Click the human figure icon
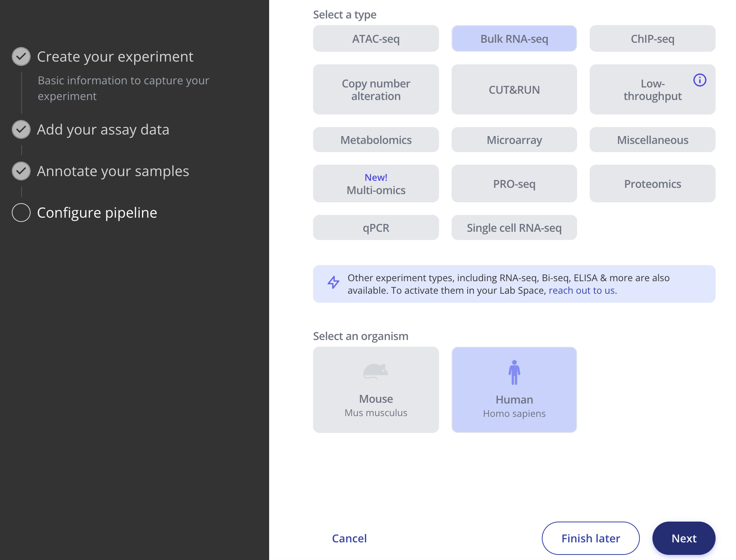 [514, 372]
